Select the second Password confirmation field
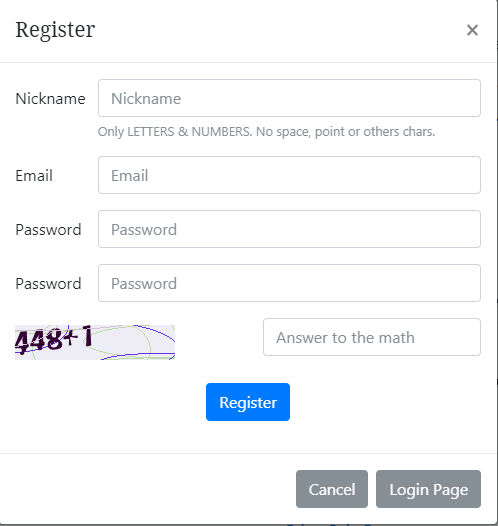The width and height of the screenshot is (498, 526). (289, 283)
